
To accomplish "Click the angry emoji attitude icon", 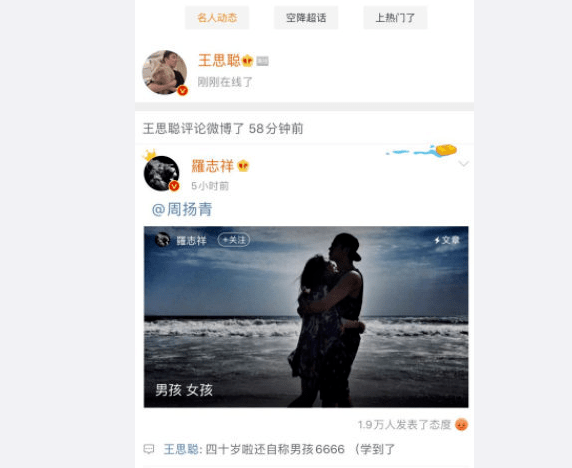I will [461, 424].
